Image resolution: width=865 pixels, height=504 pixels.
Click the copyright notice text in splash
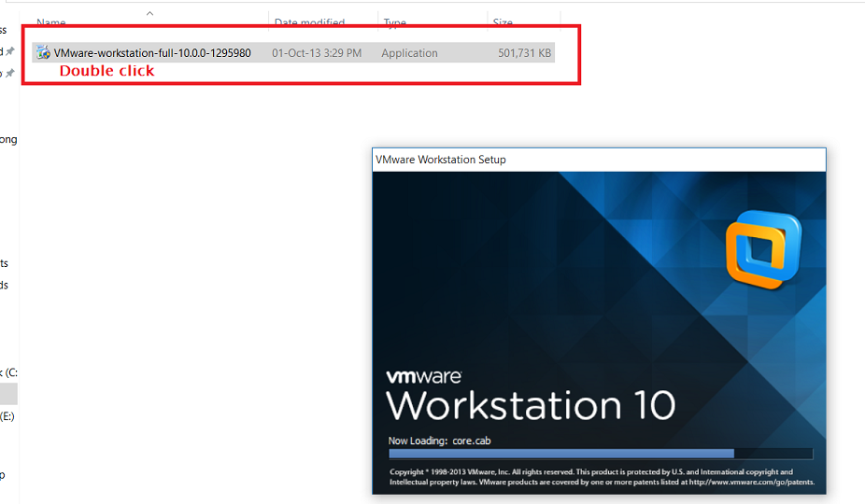point(602,477)
